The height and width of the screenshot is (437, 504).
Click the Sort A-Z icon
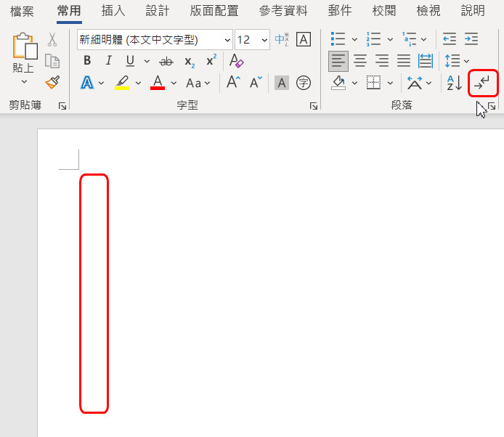click(x=454, y=83)
